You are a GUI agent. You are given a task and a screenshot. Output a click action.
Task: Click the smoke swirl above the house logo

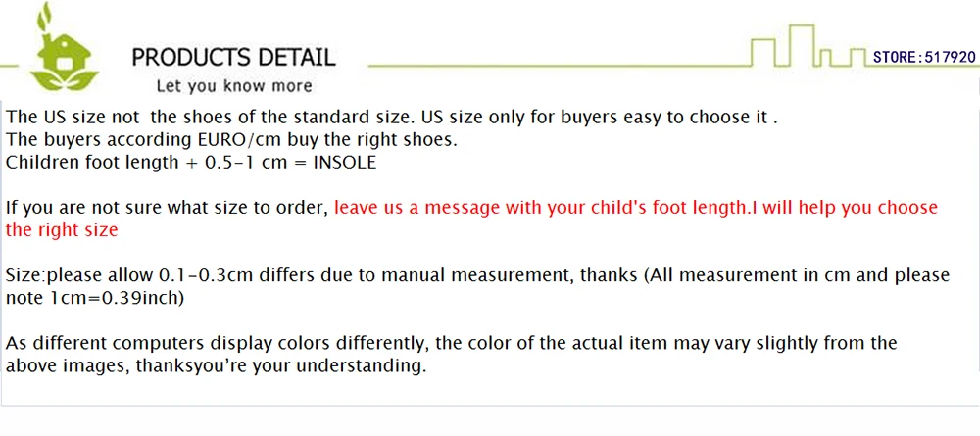(x=44, y=16)
